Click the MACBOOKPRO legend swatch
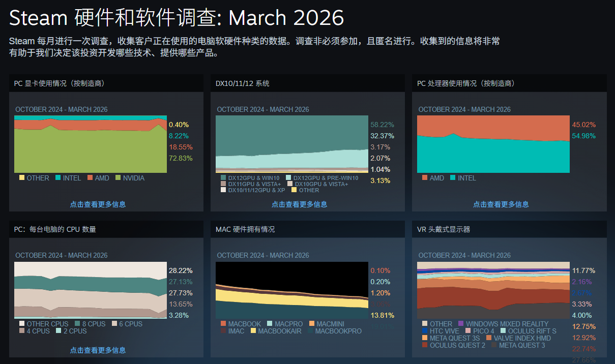The image size is (615, 364). click(311, 331)
